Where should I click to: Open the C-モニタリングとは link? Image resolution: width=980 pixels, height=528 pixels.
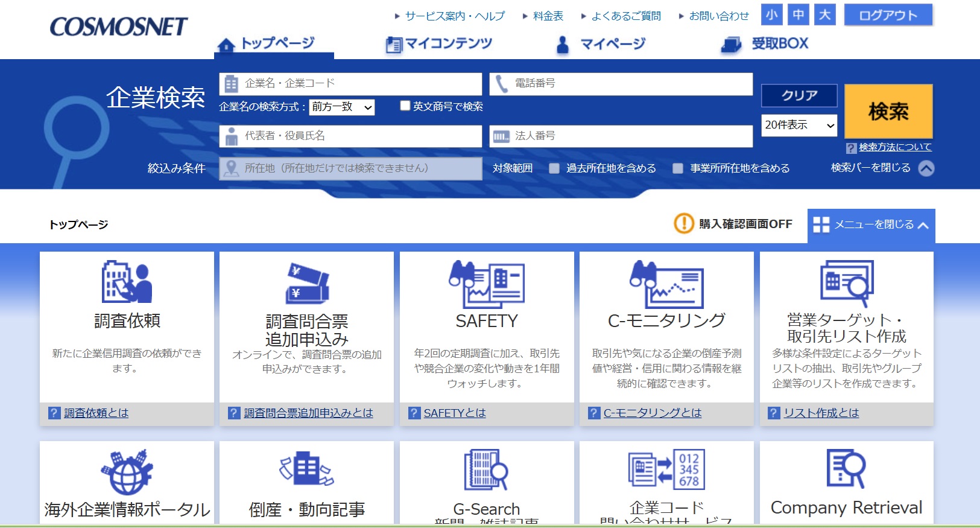(x=653, y=413)
